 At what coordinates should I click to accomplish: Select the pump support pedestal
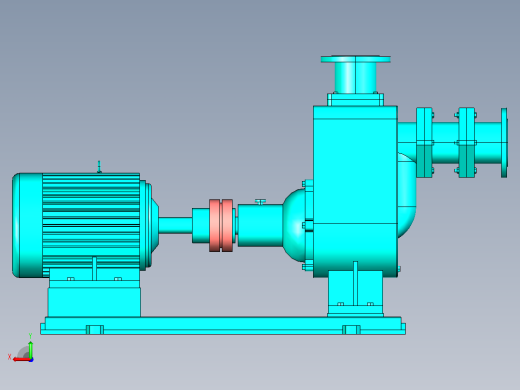[x=355, y=293]
